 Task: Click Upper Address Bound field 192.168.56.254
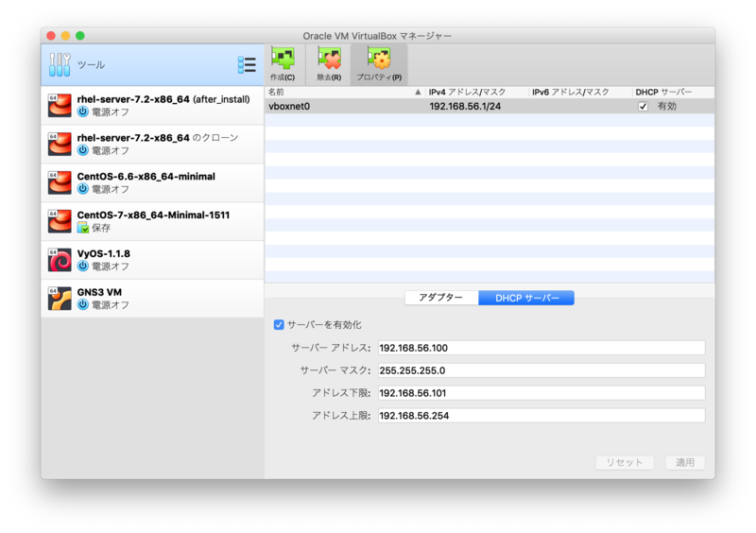[x=541, y=415]
